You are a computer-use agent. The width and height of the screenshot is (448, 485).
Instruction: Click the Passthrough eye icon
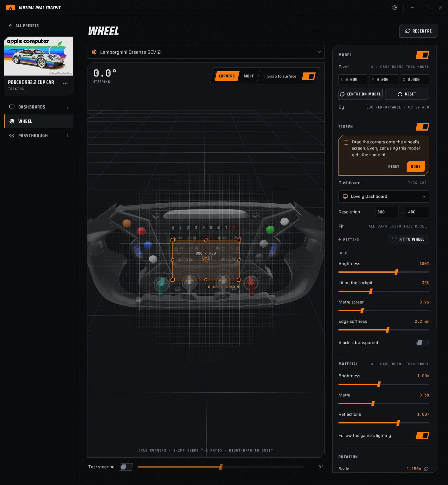point(12,136)
